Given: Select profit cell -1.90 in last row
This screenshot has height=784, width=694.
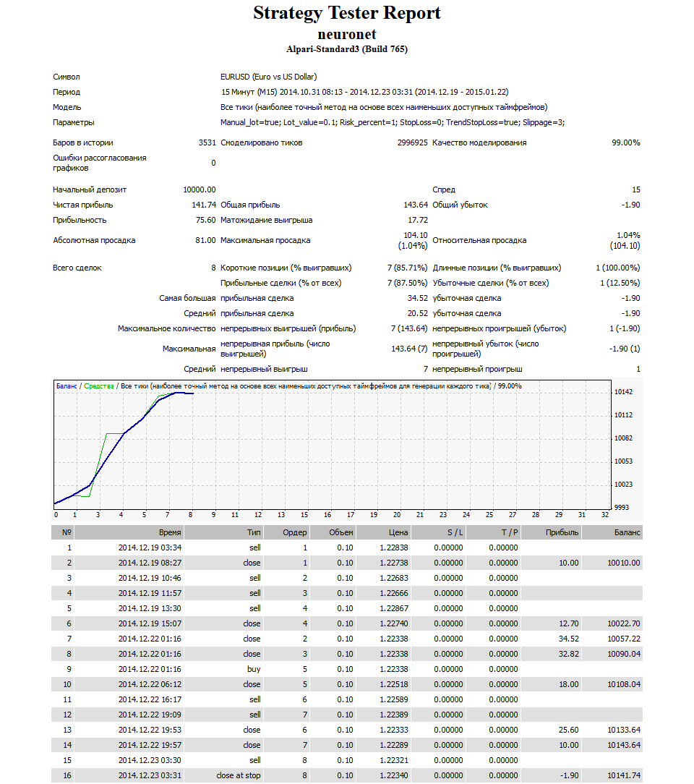Looking at the screenshot, I should click(569, 775).
